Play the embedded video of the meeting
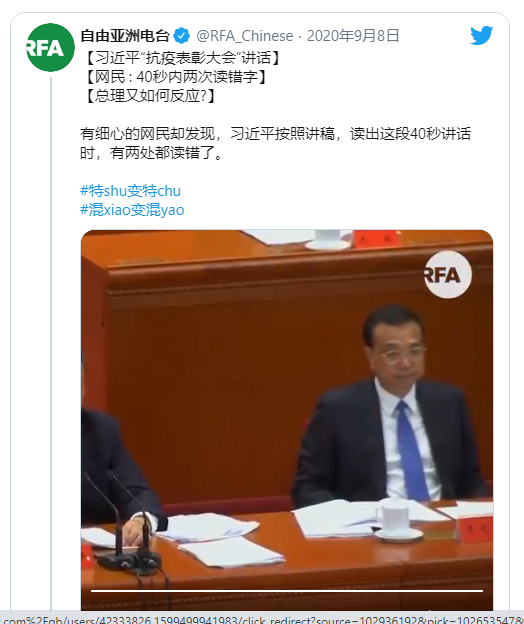524x624 pixels. click(x=287, y=420)
